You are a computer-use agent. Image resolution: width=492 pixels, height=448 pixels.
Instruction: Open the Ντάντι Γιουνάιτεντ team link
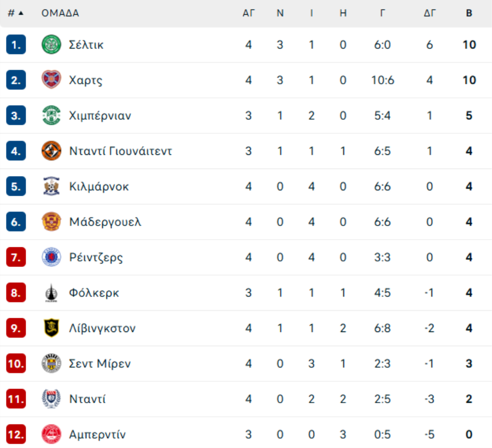tap(120, 151)
